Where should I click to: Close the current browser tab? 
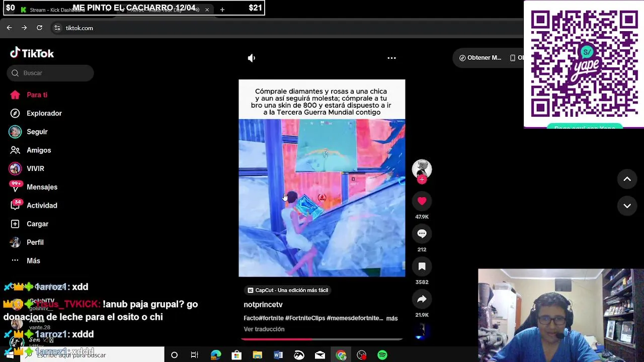click(x=207, y=10)
